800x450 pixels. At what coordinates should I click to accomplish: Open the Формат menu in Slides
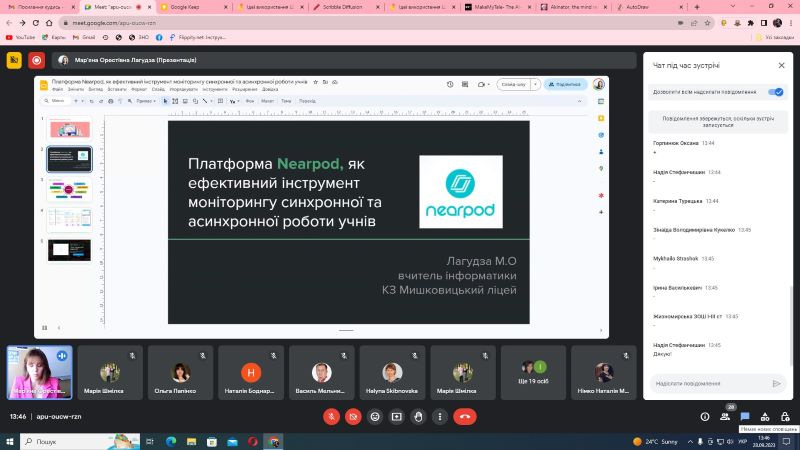[x=139, y=89]
